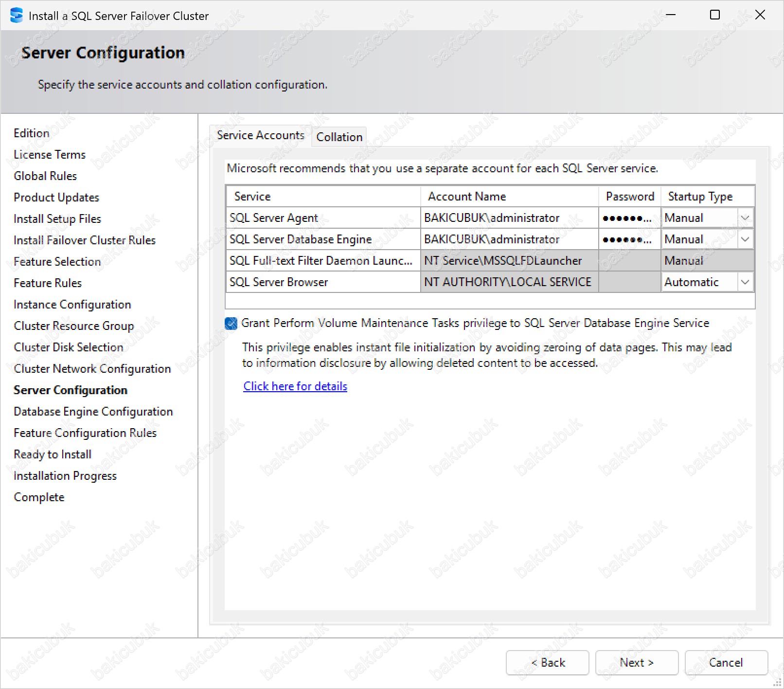
Task: Minimize the setup window
Action: [671, 15]
